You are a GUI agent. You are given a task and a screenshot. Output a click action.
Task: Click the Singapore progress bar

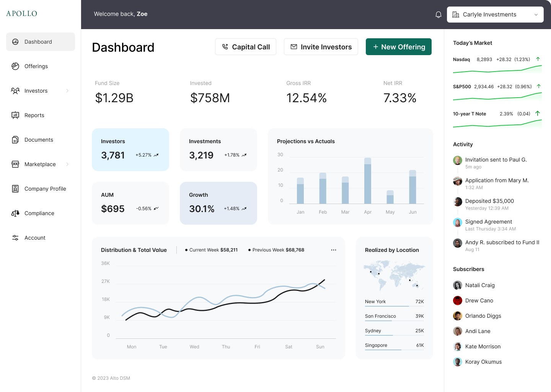395,350
